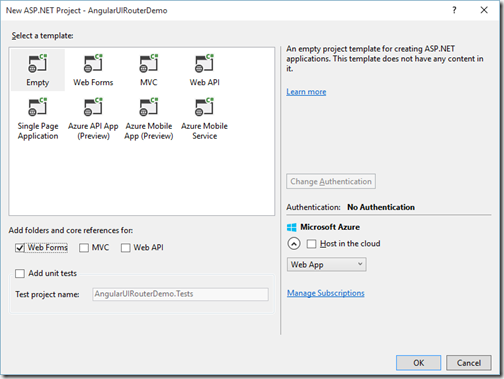Open the Web App dropdown
Screen dimensions: 504x379
pos(327,265)
